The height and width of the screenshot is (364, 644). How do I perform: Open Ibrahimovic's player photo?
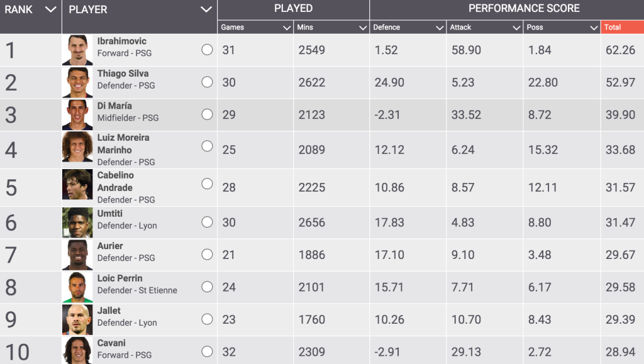[77, 50]
